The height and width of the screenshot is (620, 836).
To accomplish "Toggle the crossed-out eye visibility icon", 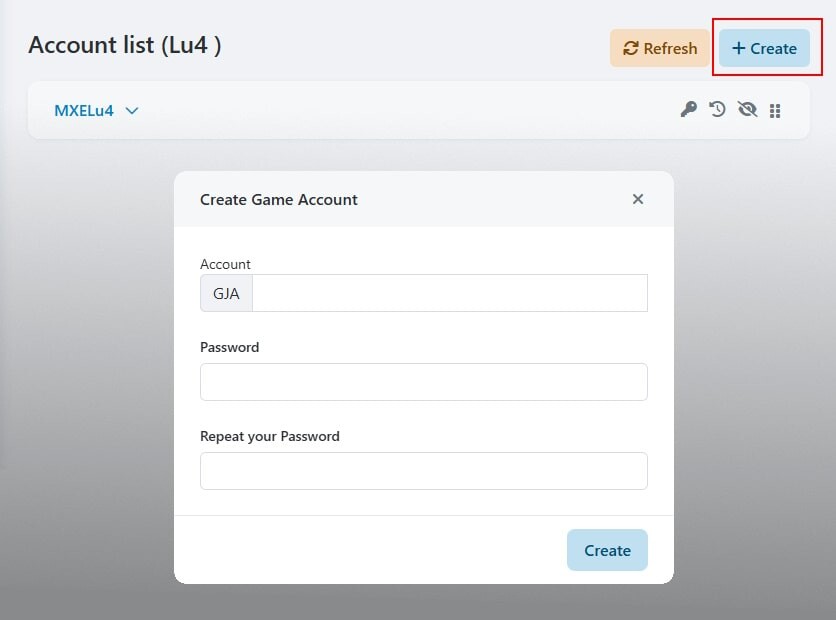I will click(x=747, y=110).
